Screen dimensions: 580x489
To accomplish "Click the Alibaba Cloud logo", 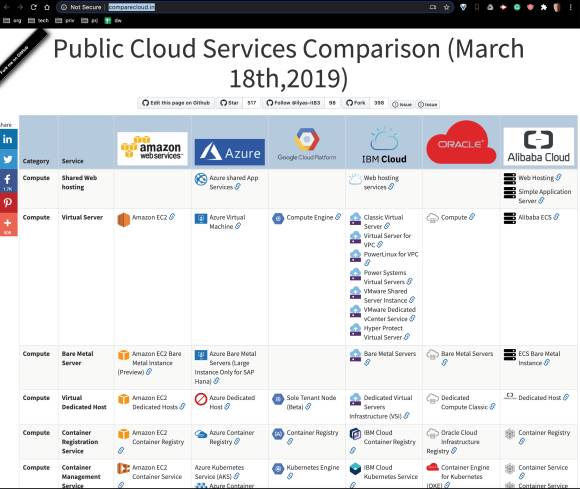I will click(x=538, y=146).
